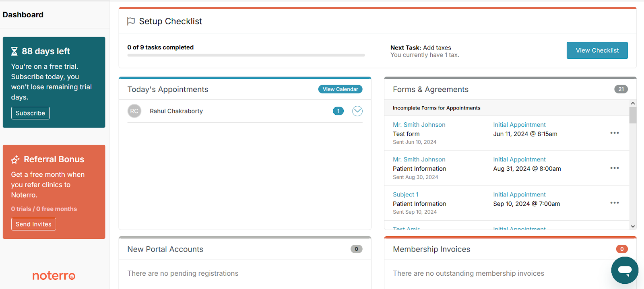Click the Setup Checklist flag icon
This screenshot has width=644, height=289.
pyautogui.click(x=131, y=21)
